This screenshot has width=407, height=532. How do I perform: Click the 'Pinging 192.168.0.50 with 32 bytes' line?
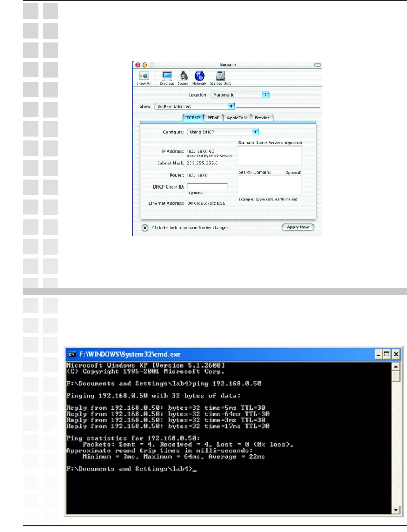pos(153,396)
